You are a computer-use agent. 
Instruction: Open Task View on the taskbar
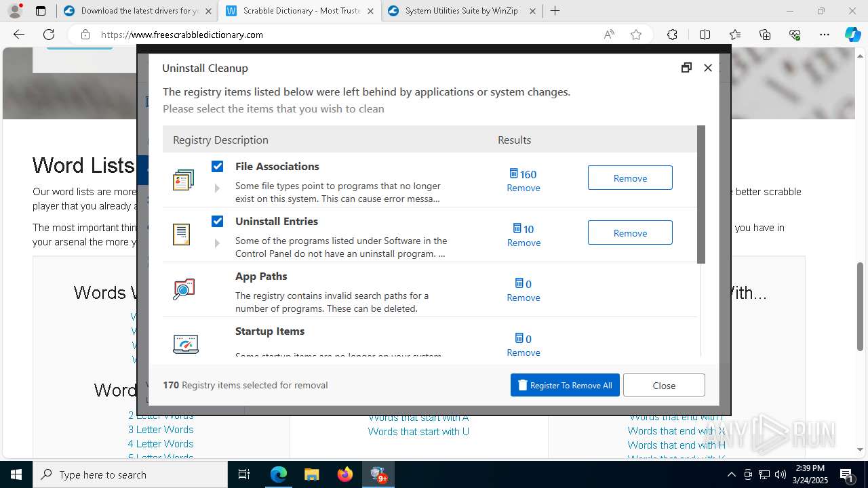click(245, 474)
